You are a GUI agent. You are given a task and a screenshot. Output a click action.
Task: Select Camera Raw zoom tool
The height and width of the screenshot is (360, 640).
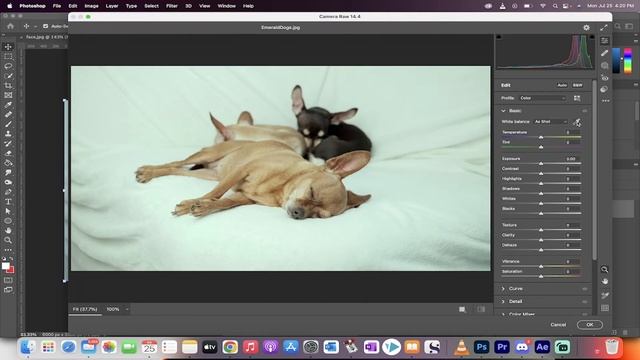pyautogui.click(x=604, y=269)
